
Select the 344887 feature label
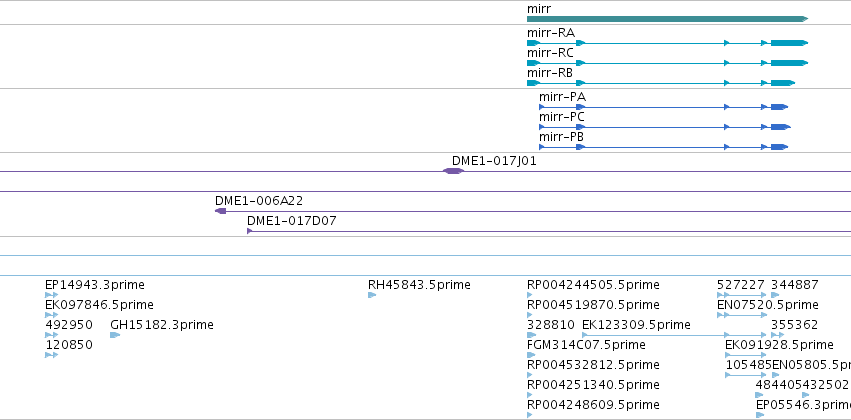pos(795,285)
